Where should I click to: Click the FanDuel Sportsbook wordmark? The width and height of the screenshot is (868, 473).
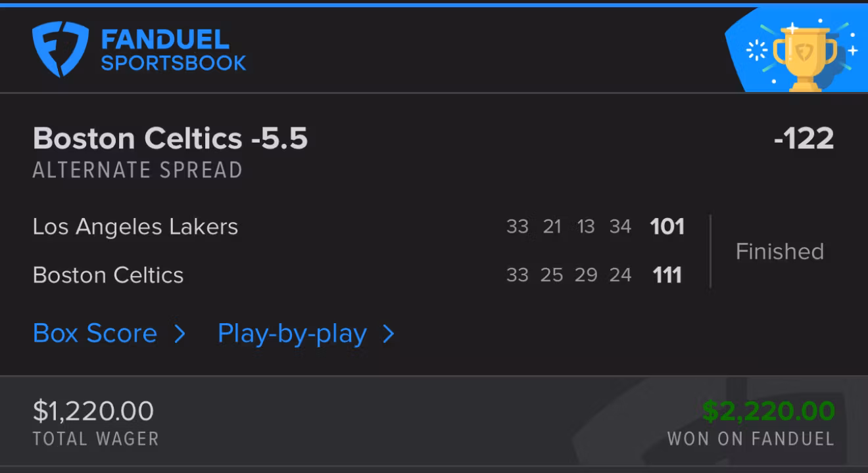173,51
